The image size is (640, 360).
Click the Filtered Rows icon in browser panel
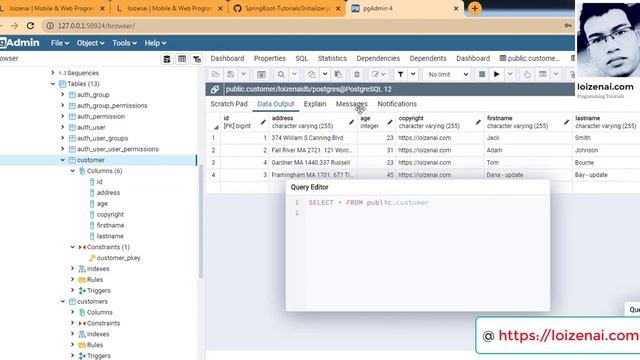[x=197, y=59]
